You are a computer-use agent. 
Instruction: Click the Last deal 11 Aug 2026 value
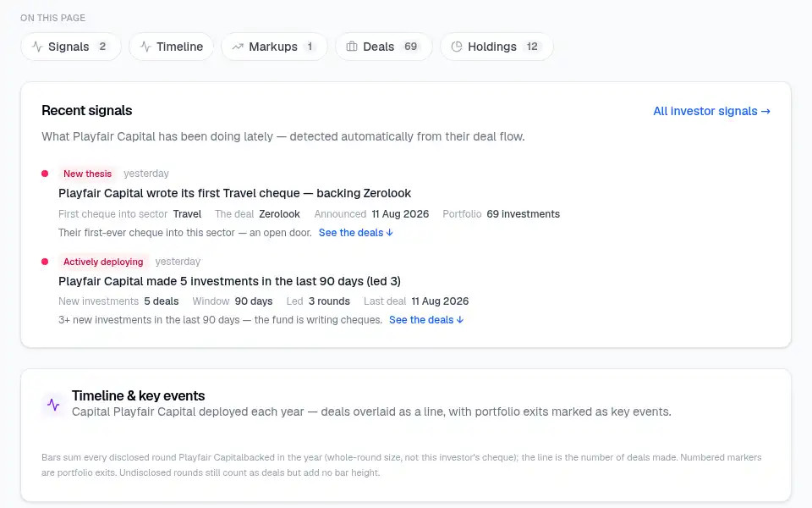440,301
